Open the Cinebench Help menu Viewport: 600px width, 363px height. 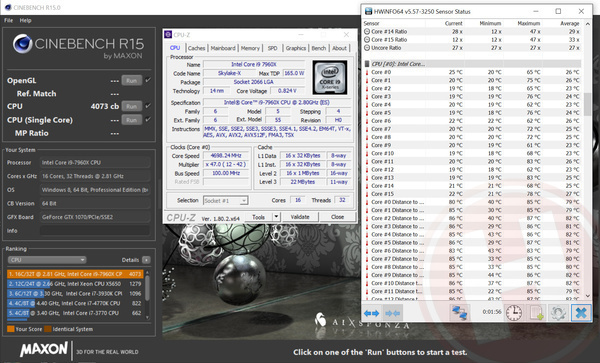26,20
